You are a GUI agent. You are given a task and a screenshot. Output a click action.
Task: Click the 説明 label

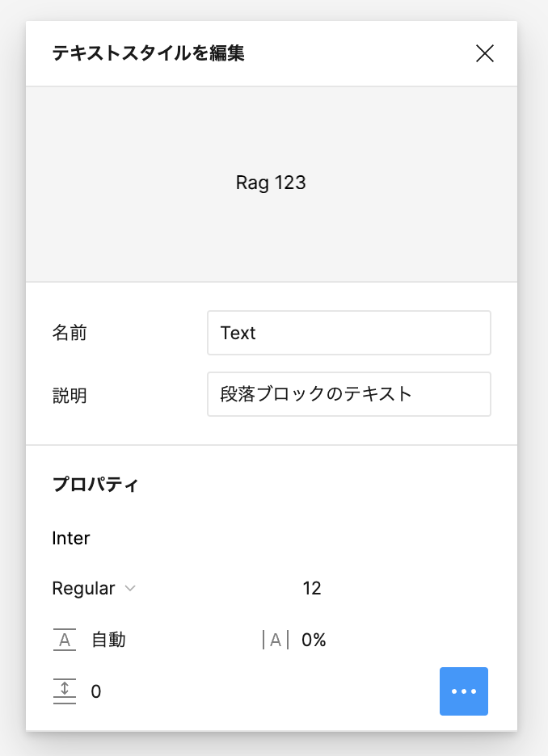pyautogui.click(x=70, y=395)
